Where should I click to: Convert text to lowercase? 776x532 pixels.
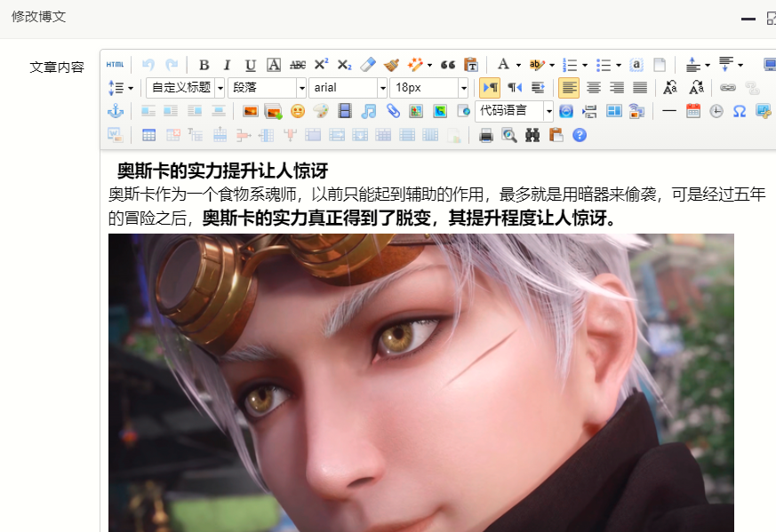pos(696,88)
